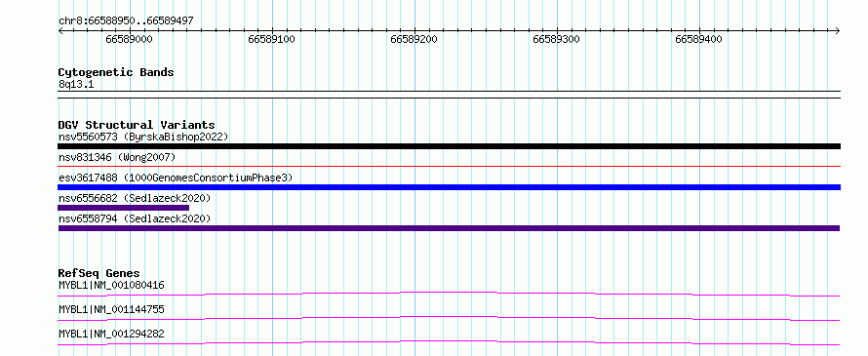Click the magenta MYBL1 NM_001294282 gene line

(x=449, y=342)
